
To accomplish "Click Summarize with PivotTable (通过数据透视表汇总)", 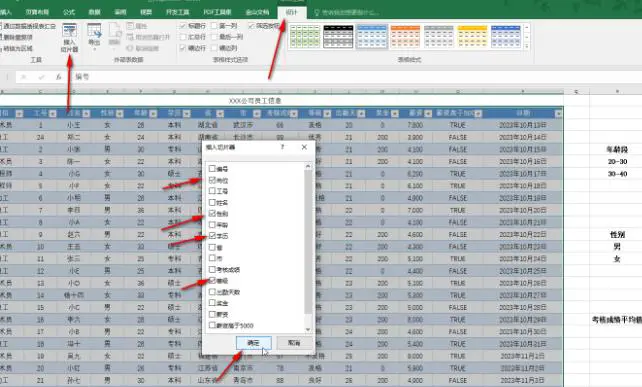I will click(x=28, y=26).
